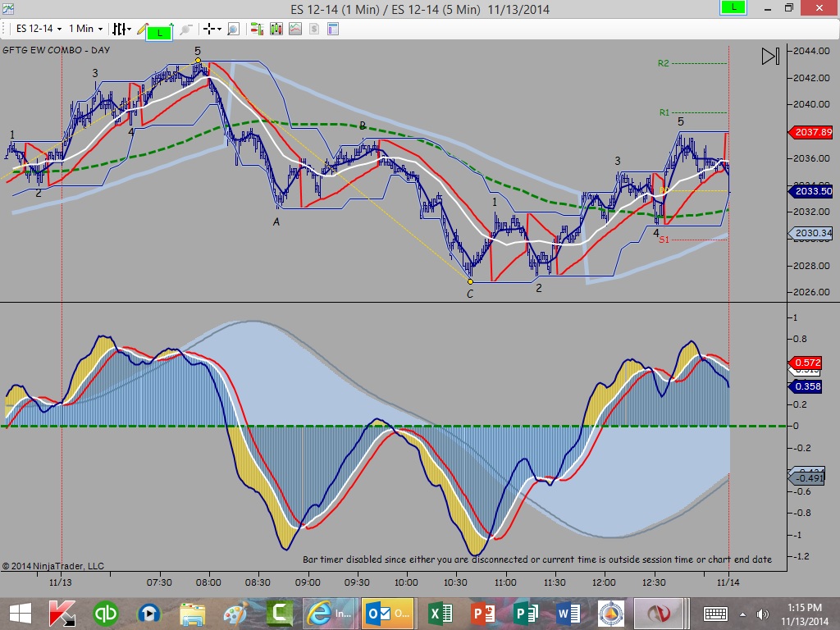Click the 'GFTG EW COMBO - DAY' label

coord(57,50)
